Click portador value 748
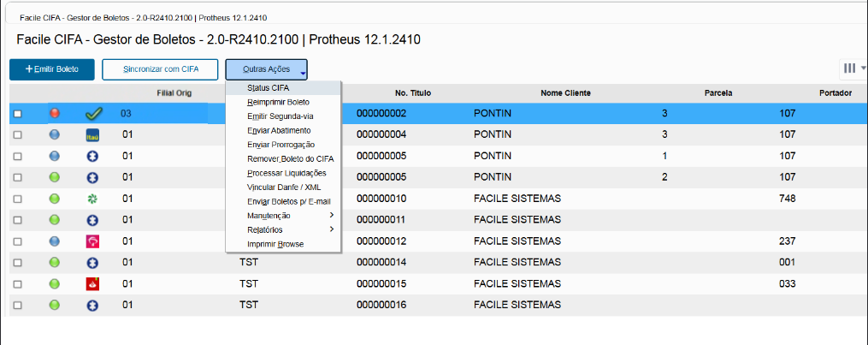 pos(787,199)
